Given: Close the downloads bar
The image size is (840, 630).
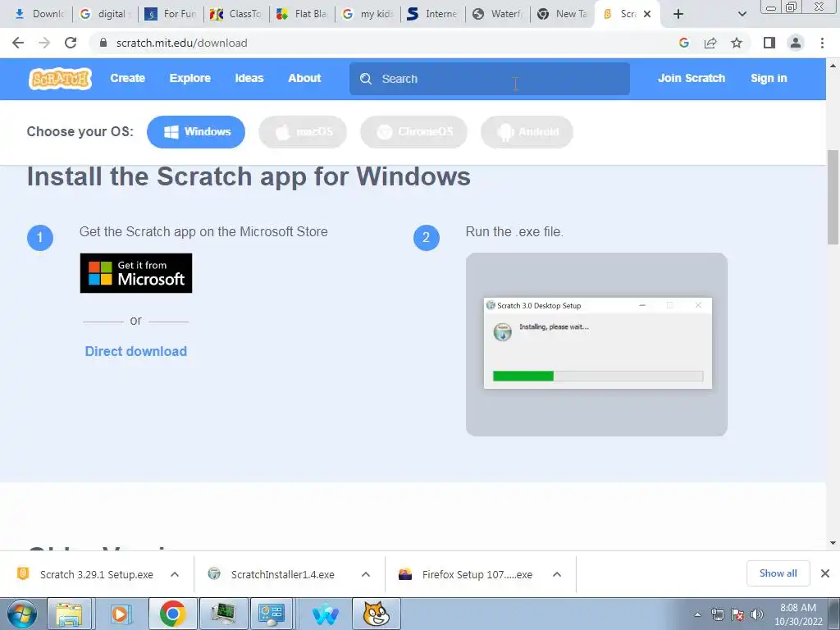Looking at the screenshot, I should pos(825,573).
